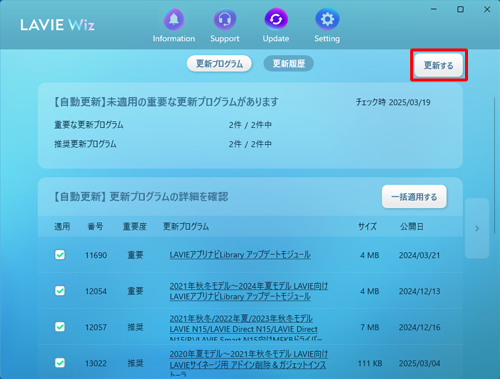Uncheck the checkbox for update 12054
This screenshot has width=500, height=379.
click(x=60, y=291)
